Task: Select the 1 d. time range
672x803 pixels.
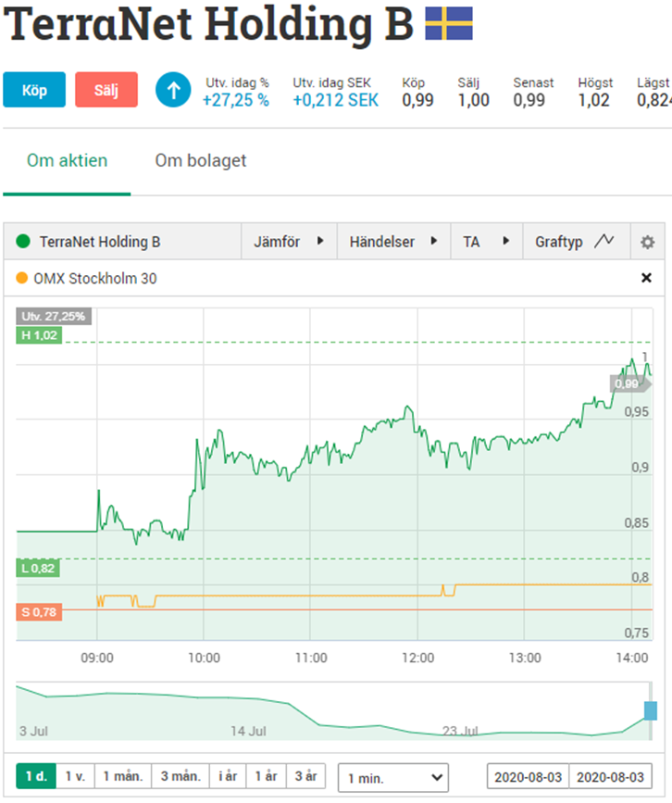Action: click(x=36, y=776)
